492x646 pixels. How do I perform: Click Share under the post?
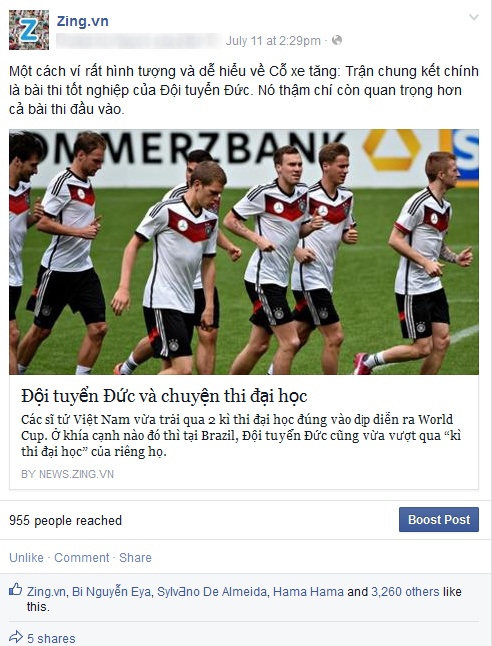click(x=135, y=557)
